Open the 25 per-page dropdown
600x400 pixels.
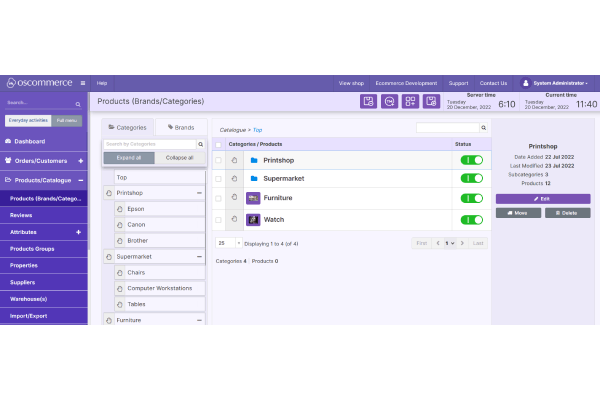[x=229, y=243]
